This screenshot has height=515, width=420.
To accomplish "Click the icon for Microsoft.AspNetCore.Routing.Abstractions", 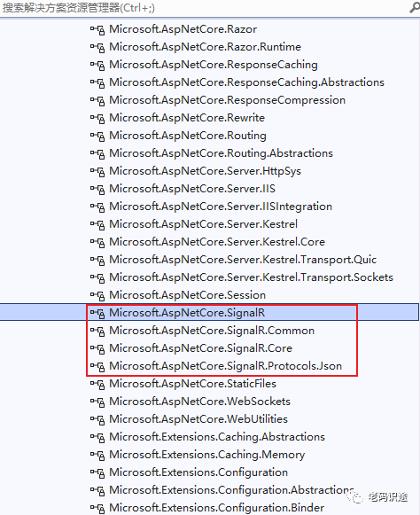I will pos(97,153).
